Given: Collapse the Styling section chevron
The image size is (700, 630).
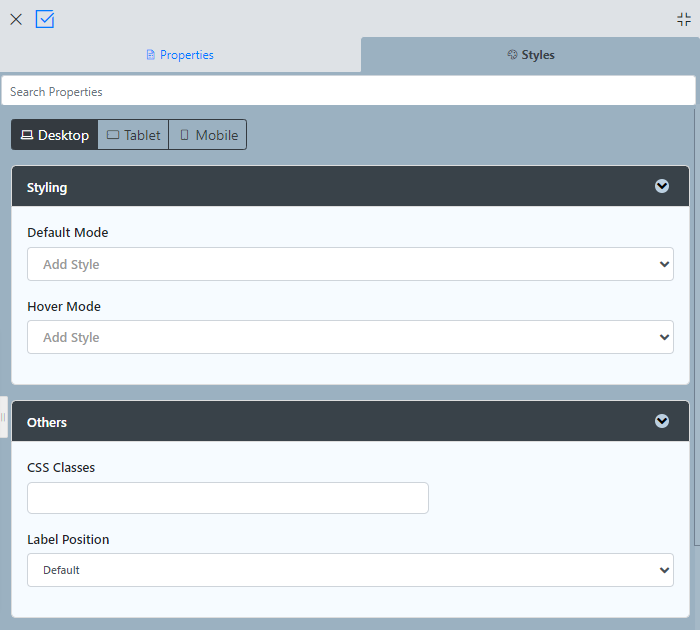Looking at the screenshot, I should point(662,186).
